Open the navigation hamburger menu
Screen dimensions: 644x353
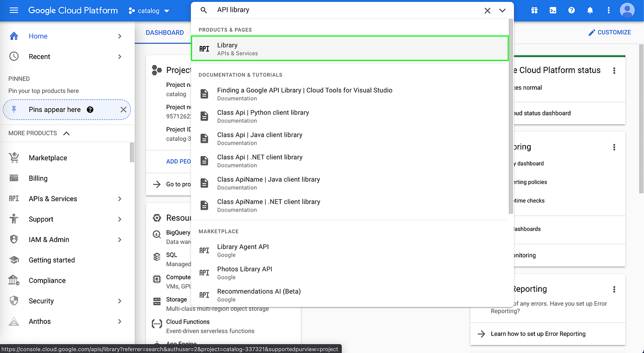[13, 10]
